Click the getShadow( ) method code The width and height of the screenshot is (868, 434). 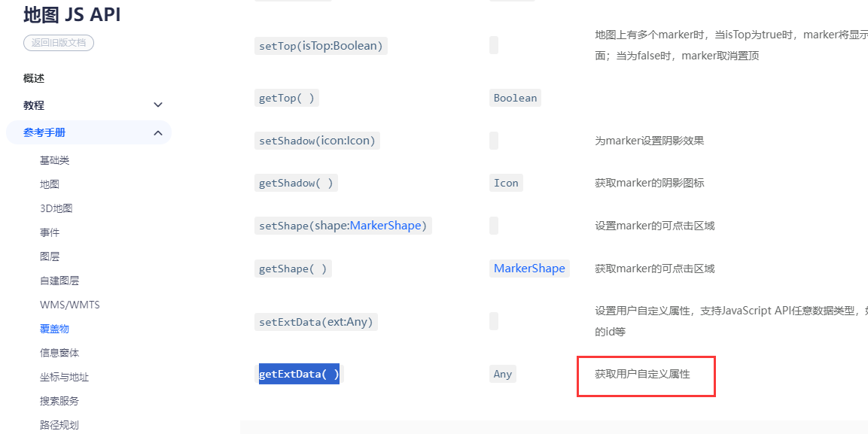[x=296, y=183]
